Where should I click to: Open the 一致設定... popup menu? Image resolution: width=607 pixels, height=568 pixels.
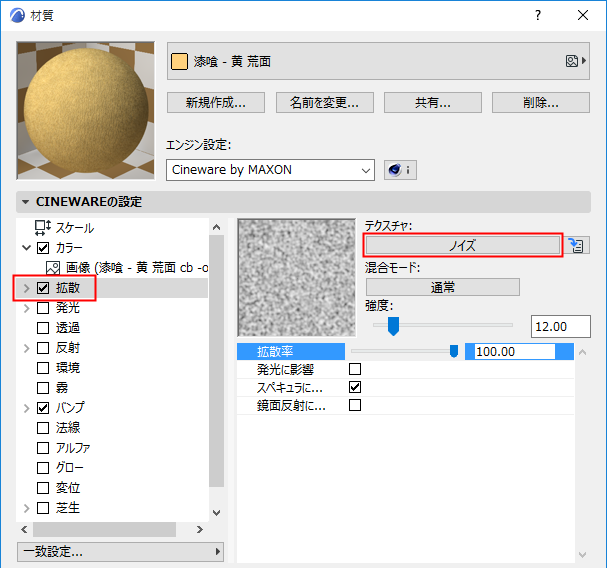120,551
